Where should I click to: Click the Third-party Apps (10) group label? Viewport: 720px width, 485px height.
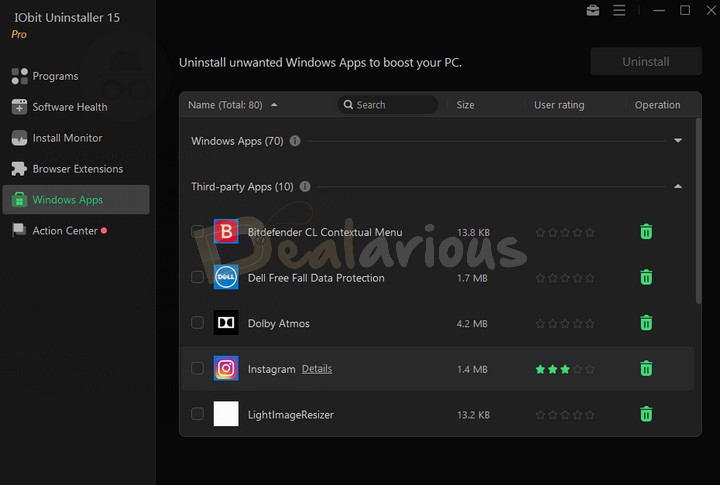click(x=242, y=186)
